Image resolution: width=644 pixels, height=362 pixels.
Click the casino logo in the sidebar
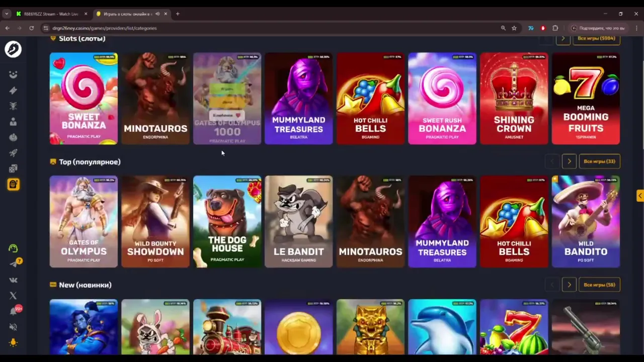(x=13, y=49)
